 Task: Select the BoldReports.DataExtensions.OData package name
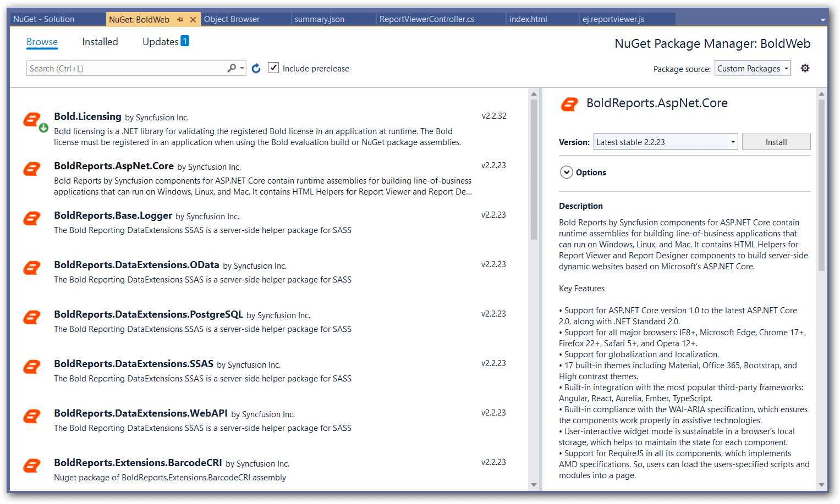tap(136, 265)
